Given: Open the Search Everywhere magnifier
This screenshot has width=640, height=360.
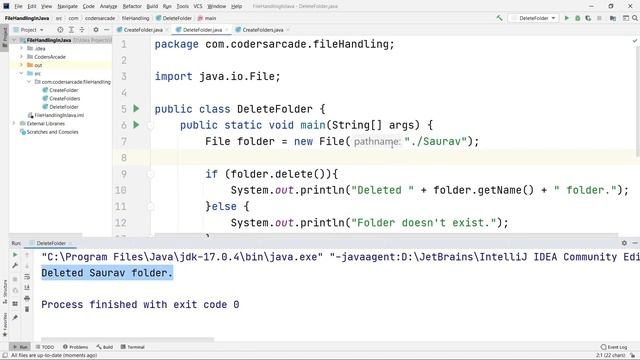Looking at the screenshot, I should click(x=635, y=18).
